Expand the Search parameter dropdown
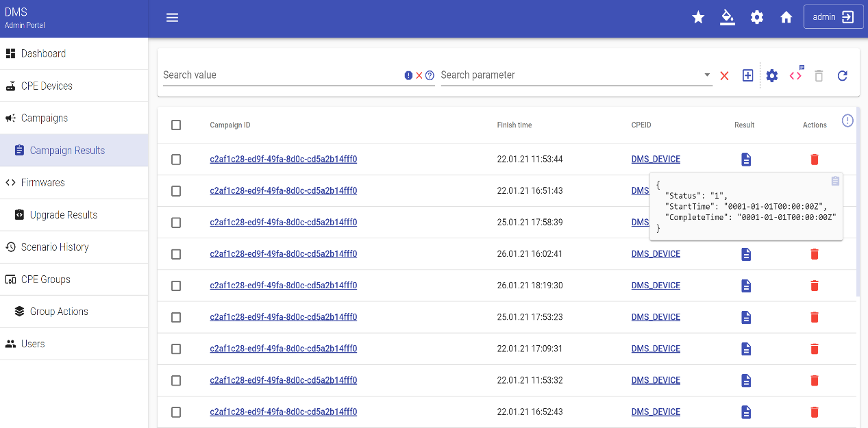This screenshot has height=428, width=868. (x=707, y=75)
